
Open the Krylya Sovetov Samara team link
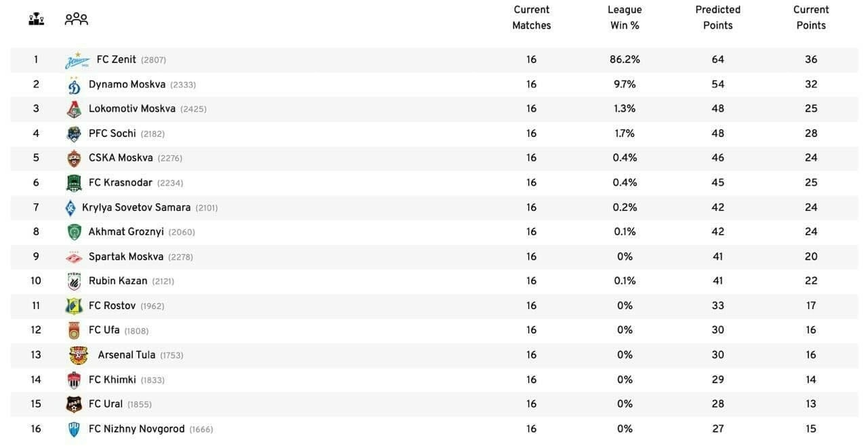(x=136, y=207)
